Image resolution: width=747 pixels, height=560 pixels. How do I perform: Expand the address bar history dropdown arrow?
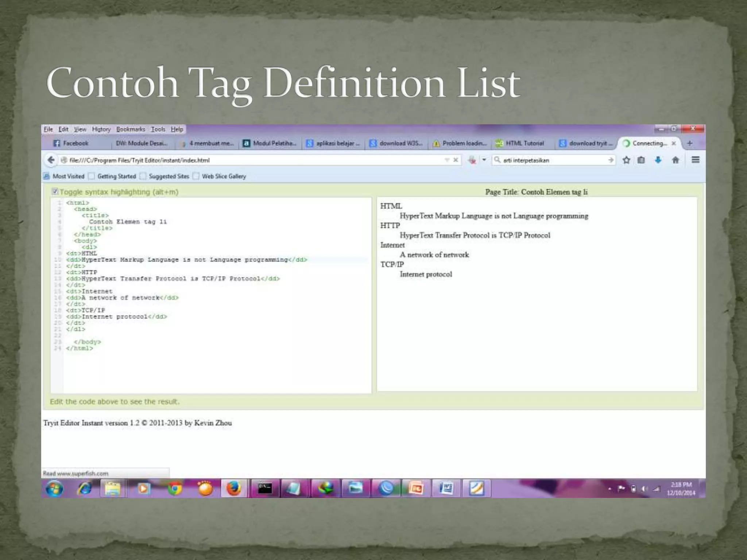click(x=447, y=160)
